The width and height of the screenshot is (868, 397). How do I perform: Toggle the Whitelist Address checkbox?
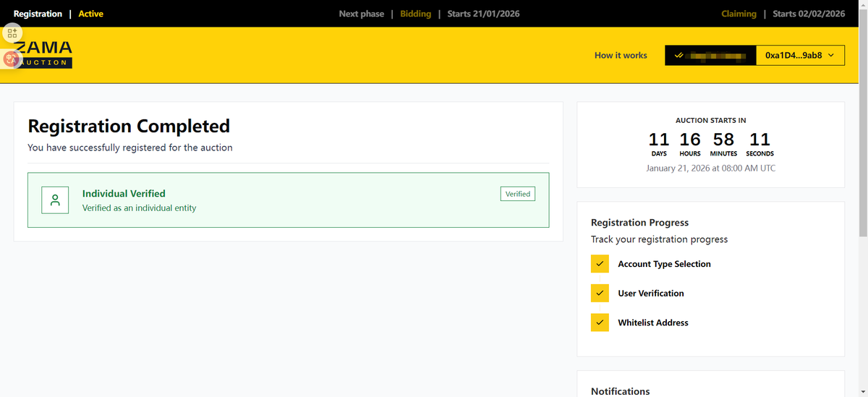click(600, 323)
